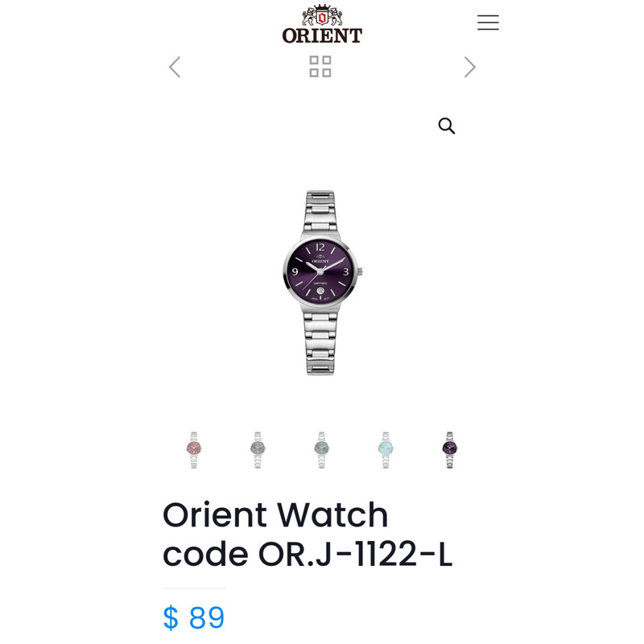
Task: Click the date window on the purple dial
Action: (x=320, y=291)
